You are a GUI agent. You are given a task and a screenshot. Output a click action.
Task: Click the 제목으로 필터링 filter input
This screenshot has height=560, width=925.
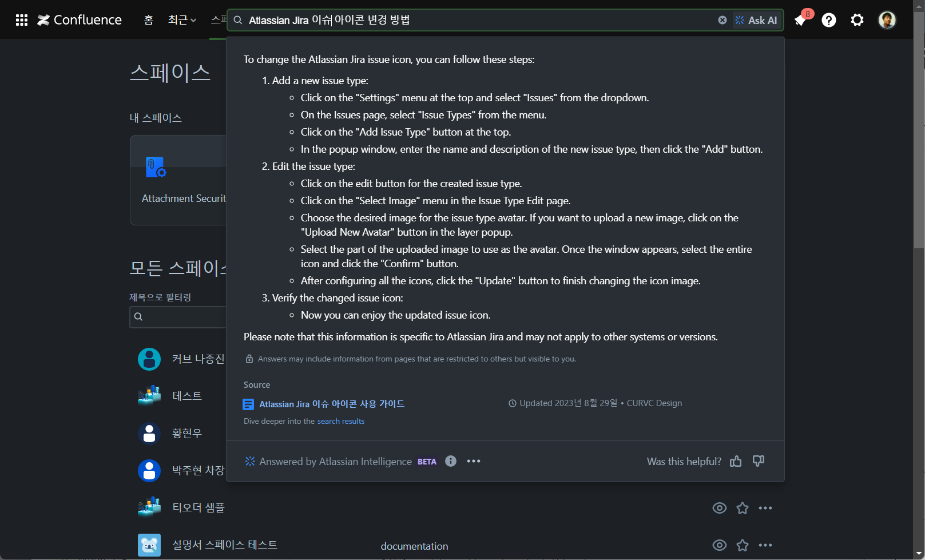178,316
